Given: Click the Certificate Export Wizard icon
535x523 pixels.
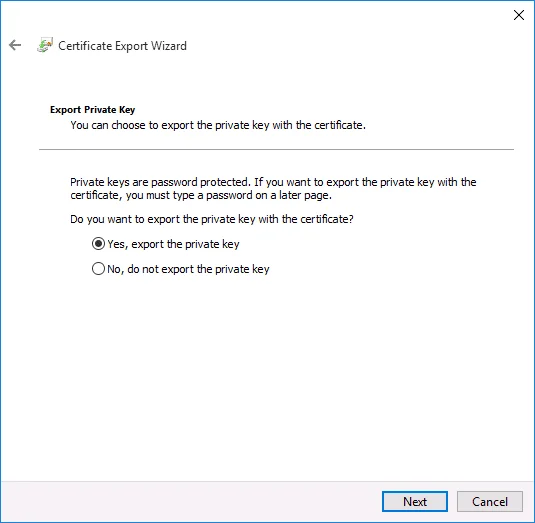Looking at the screenshot, I should pyautogui.click(x=45, y=45).
